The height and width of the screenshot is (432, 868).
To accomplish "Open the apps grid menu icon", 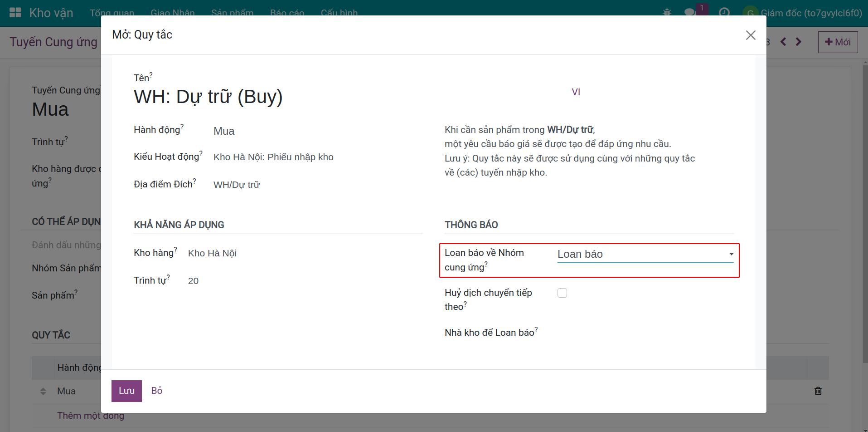I will [15, 13].
